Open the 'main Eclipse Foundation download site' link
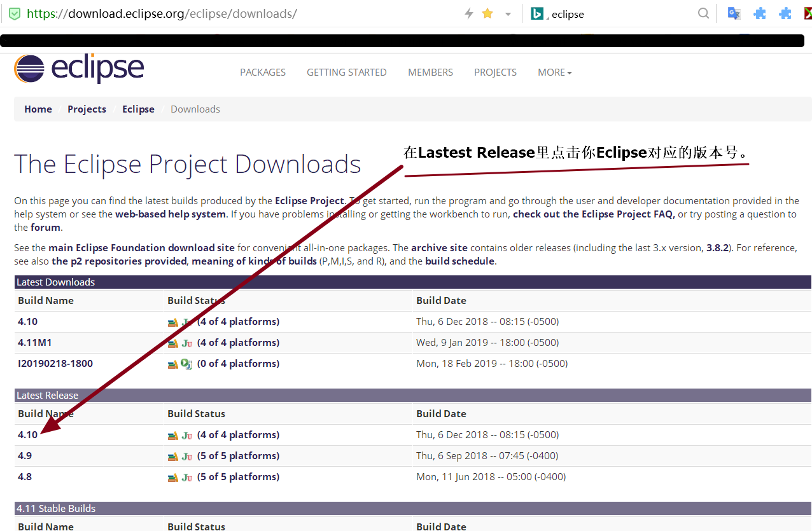 coord(142,247)
